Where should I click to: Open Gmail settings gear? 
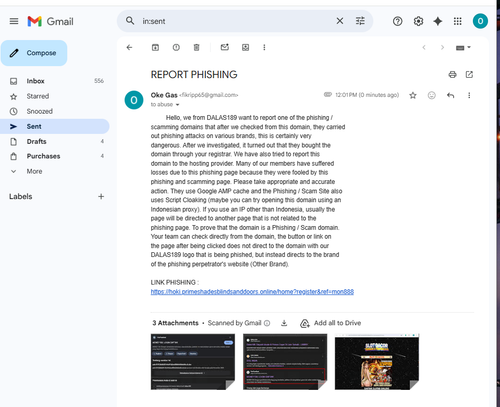[x=418, y=21]
